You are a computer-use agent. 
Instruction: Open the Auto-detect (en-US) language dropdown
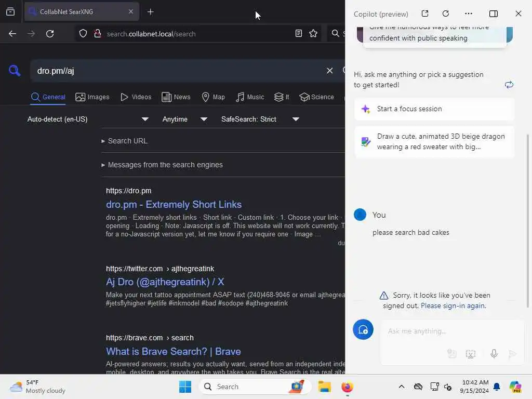tap(88, 119)
